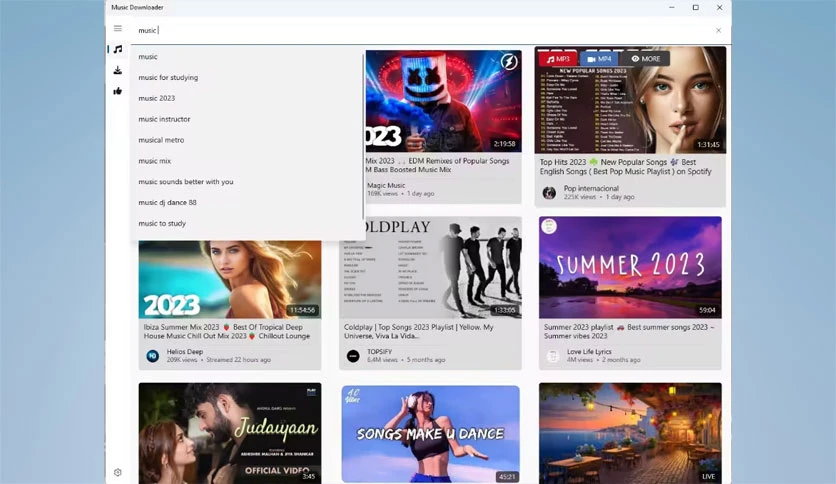
Task: Click 'Top Hits 2023 New Popular Songs' title
Action: point(625,167)
